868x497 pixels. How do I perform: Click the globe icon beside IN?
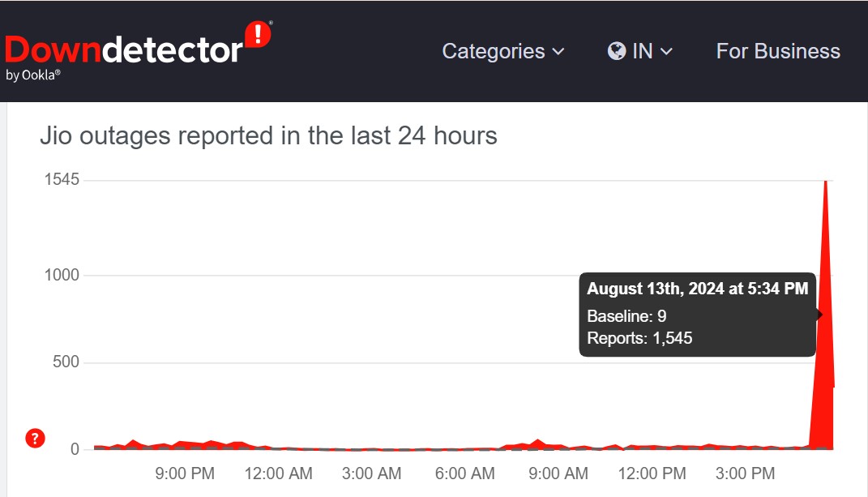coord(617,51)
